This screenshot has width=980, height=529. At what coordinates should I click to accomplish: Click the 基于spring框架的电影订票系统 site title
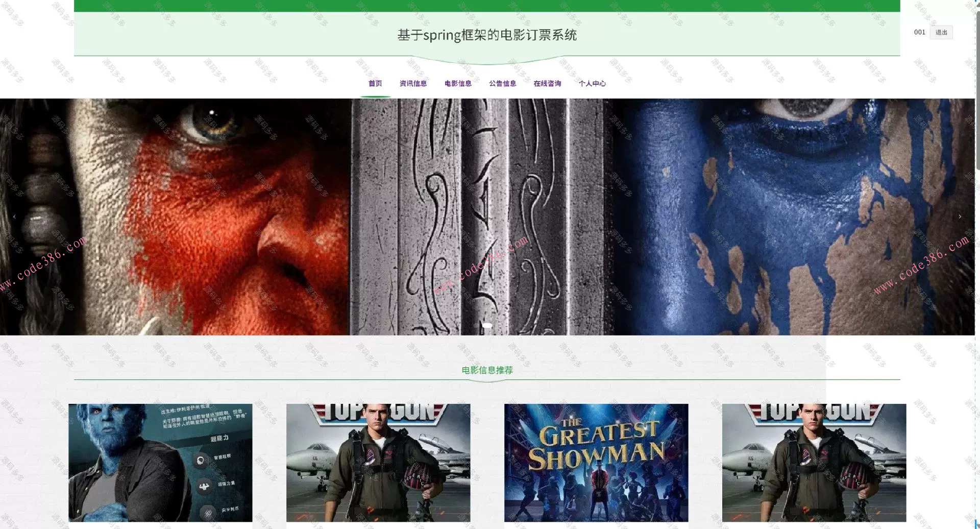coord(487,35)
